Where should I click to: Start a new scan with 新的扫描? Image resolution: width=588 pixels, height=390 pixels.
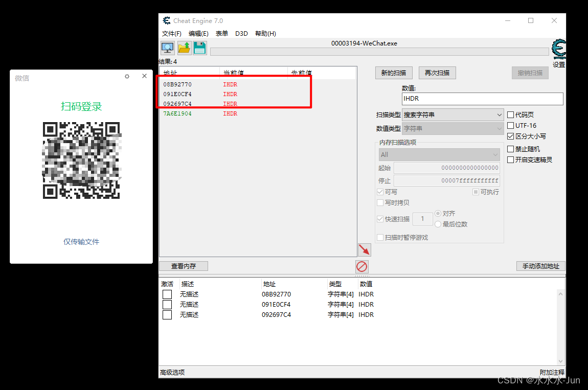393,73
